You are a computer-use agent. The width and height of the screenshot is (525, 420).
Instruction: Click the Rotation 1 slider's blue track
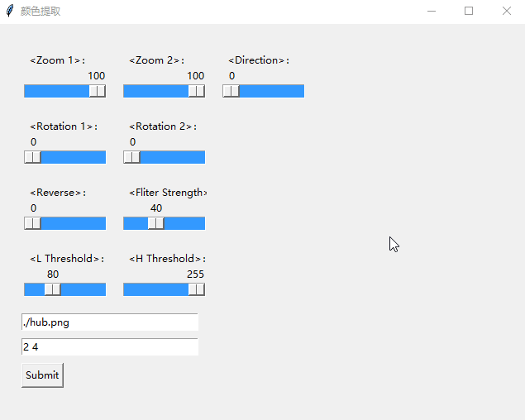74,157
